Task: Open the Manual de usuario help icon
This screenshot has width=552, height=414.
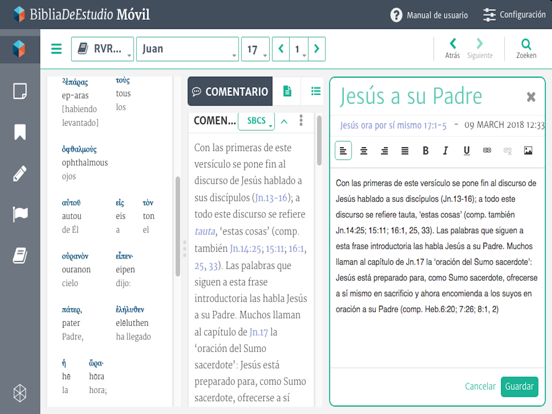Action: point(396,15)
